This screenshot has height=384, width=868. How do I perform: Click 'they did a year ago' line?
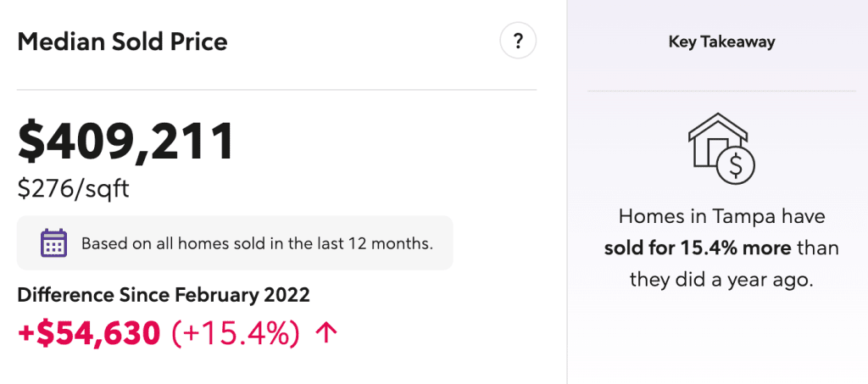pos(721,280)
